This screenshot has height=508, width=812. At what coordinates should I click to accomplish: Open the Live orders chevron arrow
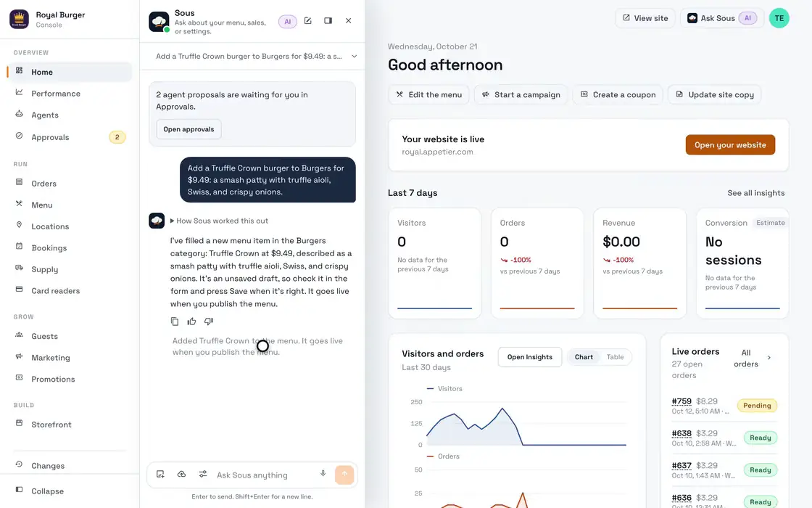coord(769,357)
